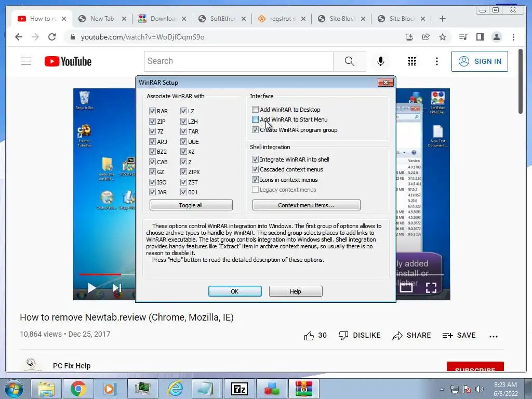Uncheck the ZIP file association
This screenshot has width=532, height=399.
click(x=152, y=121)
